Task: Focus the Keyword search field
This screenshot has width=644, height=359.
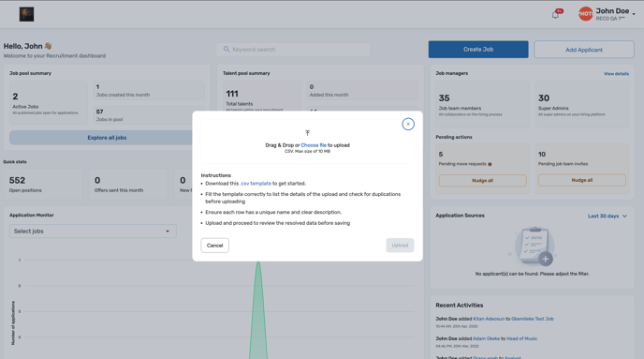Action: [293, 50]
